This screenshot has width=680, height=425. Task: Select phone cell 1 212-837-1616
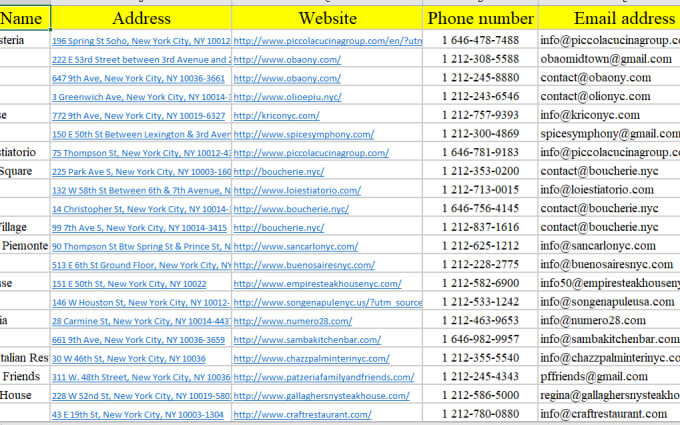point(481,227)
